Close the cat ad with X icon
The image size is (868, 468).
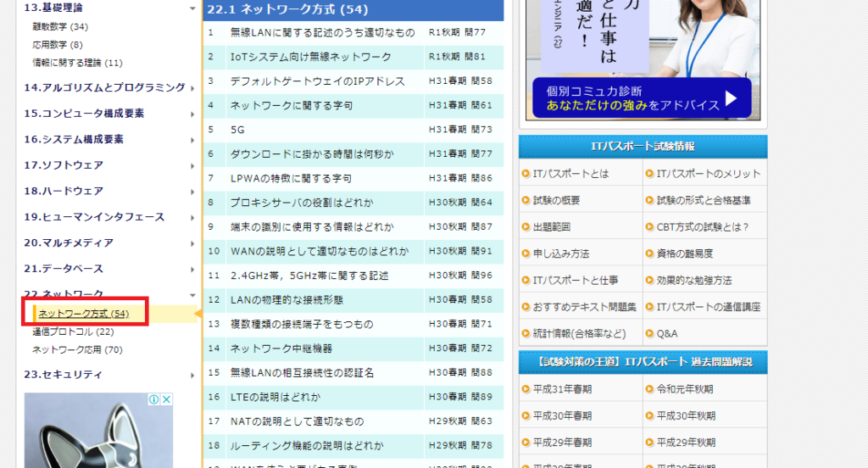[167, 399]
